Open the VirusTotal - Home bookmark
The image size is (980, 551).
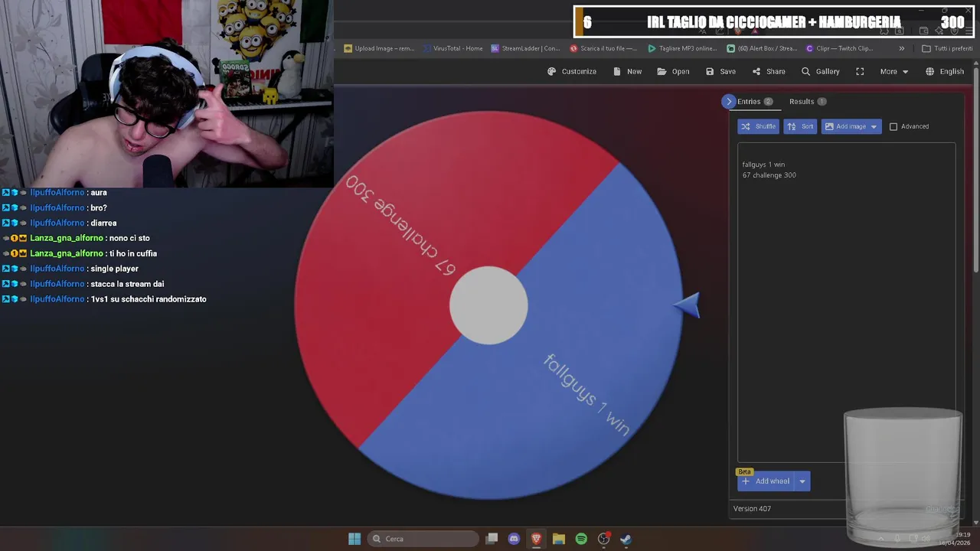tap(452, 48)
